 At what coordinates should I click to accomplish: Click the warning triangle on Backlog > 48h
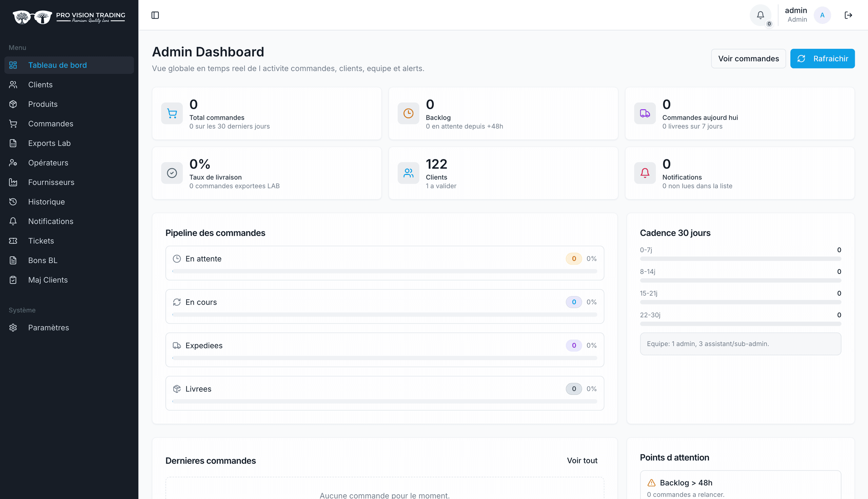pos(651,483)
